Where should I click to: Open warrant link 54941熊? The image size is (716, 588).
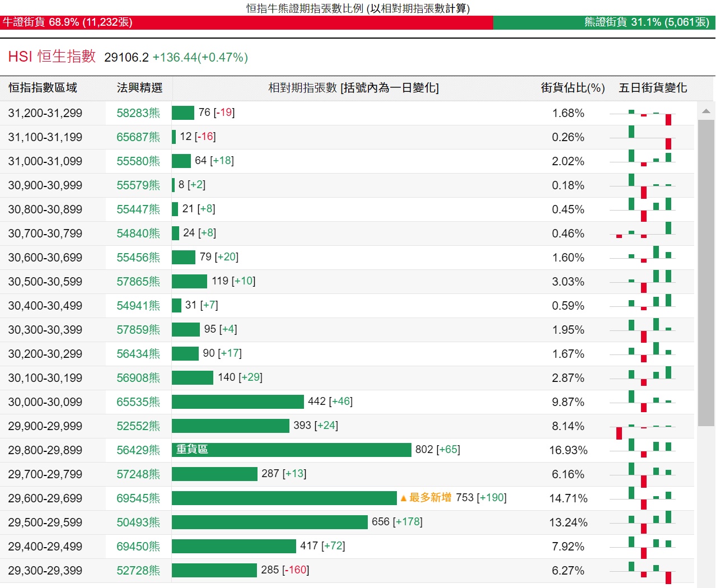click(138, 306)
